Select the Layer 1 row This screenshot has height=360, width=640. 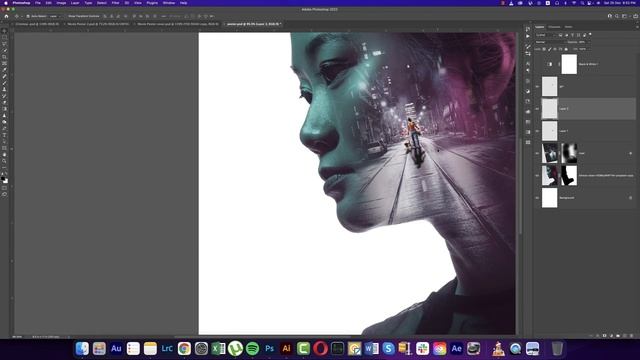[585, 131]
